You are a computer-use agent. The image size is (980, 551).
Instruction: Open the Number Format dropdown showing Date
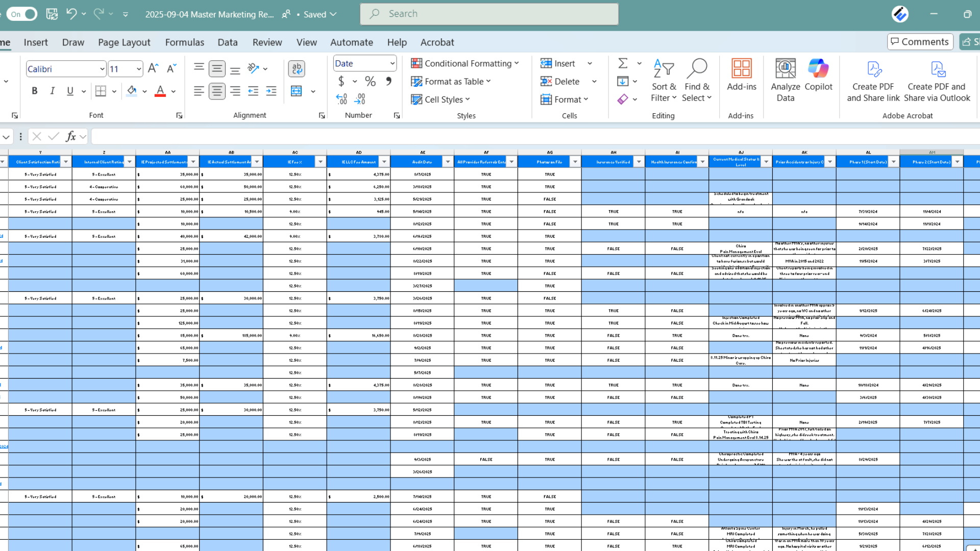click(392, 63)
